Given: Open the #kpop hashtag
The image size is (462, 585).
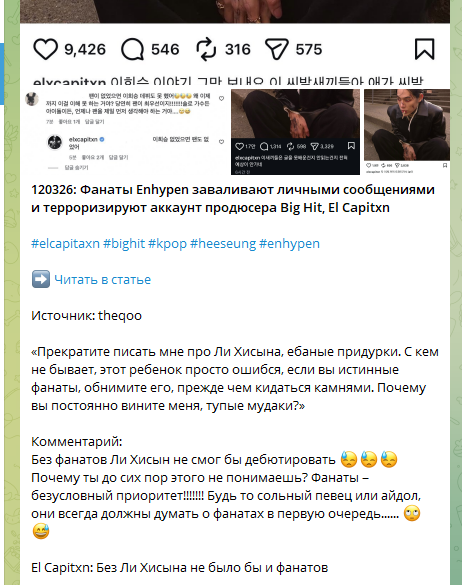Looking at the screenshot, I should (x=167, y=244).
